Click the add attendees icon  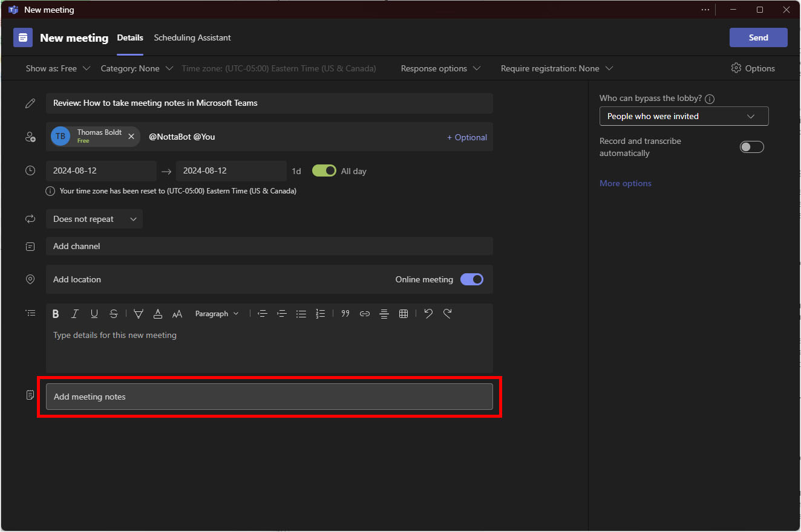click(x=30, y=137)
